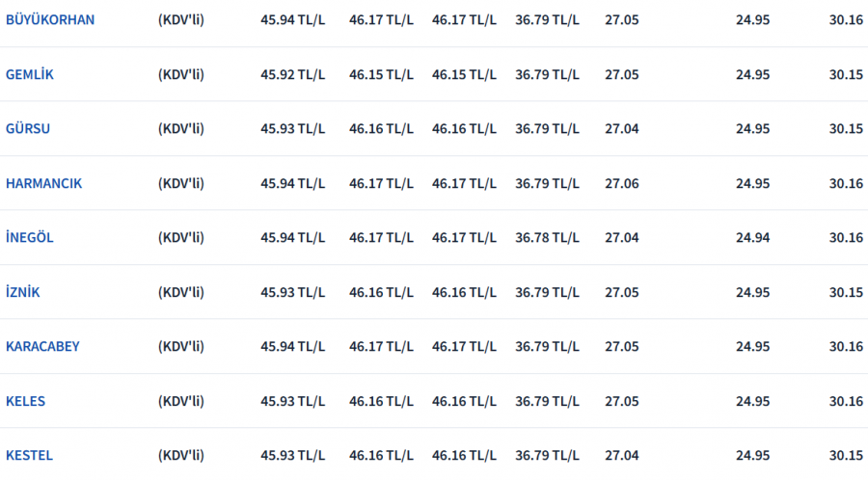Open the İNEGÖL district link

[29, 238]
